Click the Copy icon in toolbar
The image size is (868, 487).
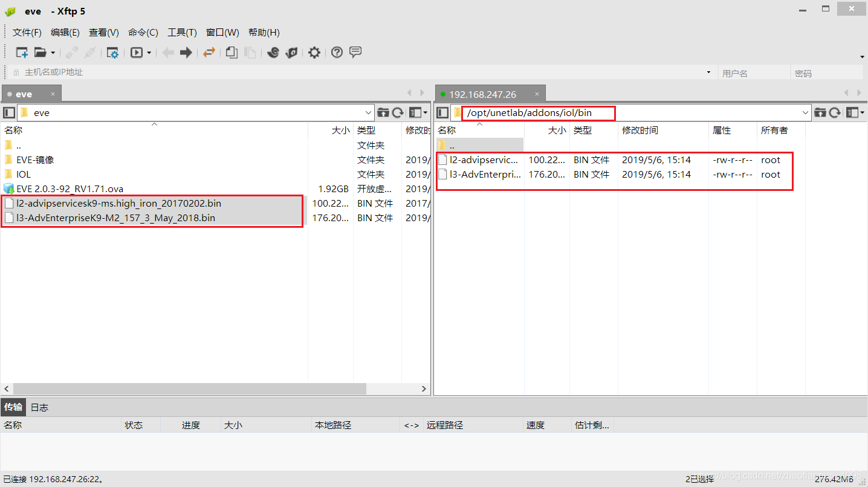click(x=232, y=53)
